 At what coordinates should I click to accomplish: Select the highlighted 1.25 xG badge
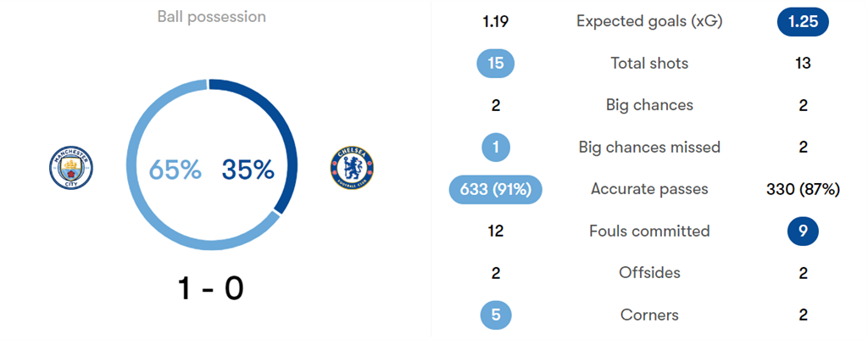click(802, 21)
